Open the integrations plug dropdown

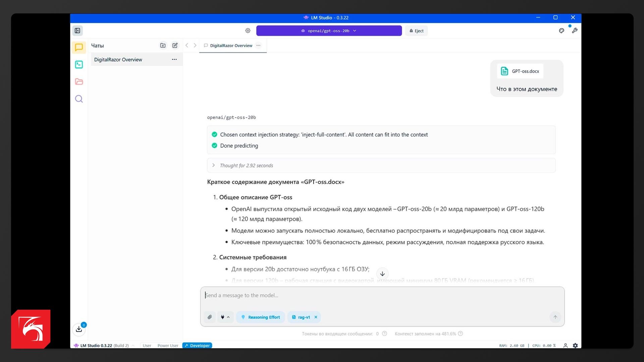pos(225,317)
